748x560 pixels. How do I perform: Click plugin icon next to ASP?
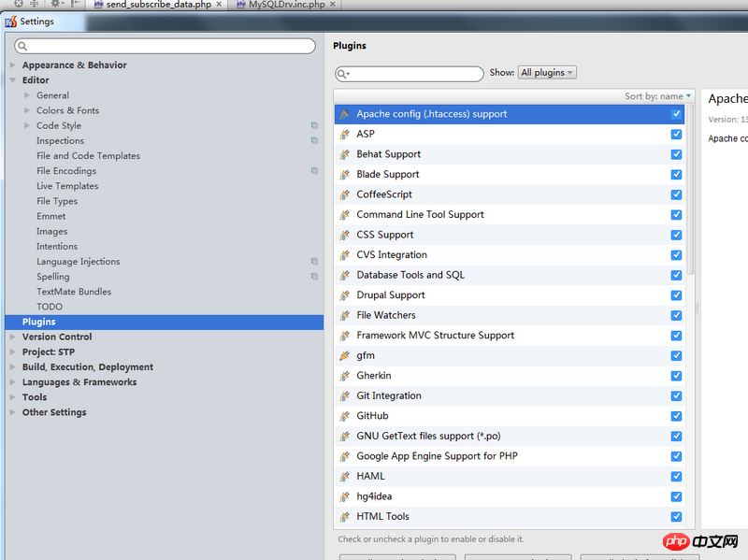point(344,135)
